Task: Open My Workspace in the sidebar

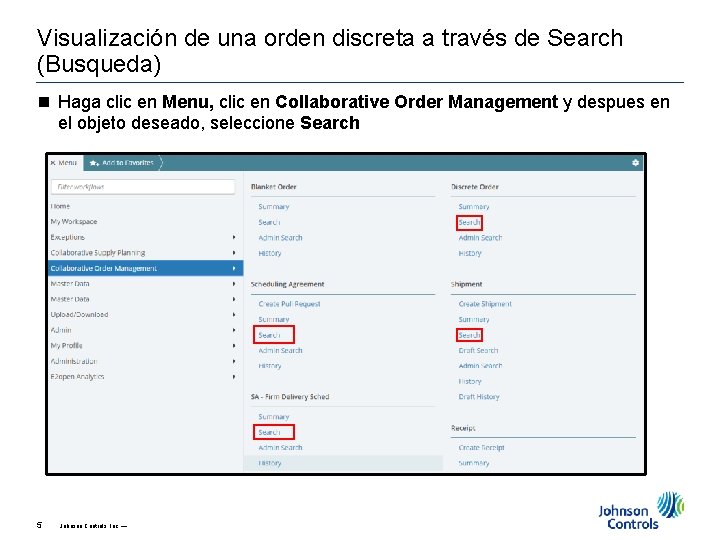Action: 74,221
